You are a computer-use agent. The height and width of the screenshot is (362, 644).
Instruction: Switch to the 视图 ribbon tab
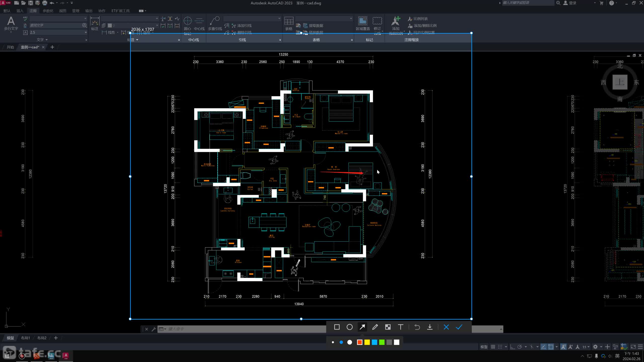click(63, 11)
